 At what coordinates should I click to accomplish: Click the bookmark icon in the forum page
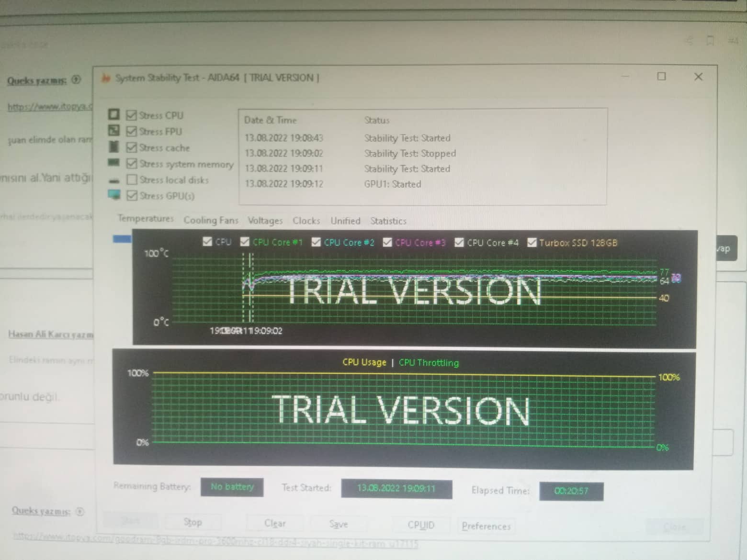click(x=711, y=41)
